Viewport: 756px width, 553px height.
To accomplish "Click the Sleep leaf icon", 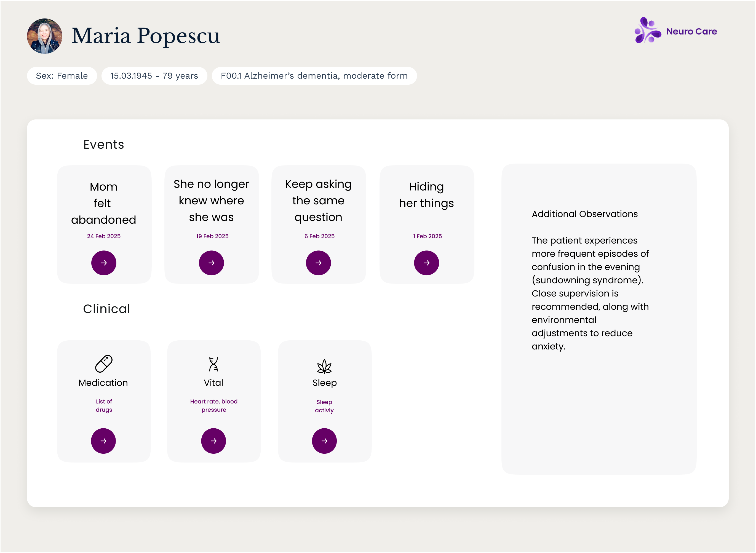I will pos(324,366).
